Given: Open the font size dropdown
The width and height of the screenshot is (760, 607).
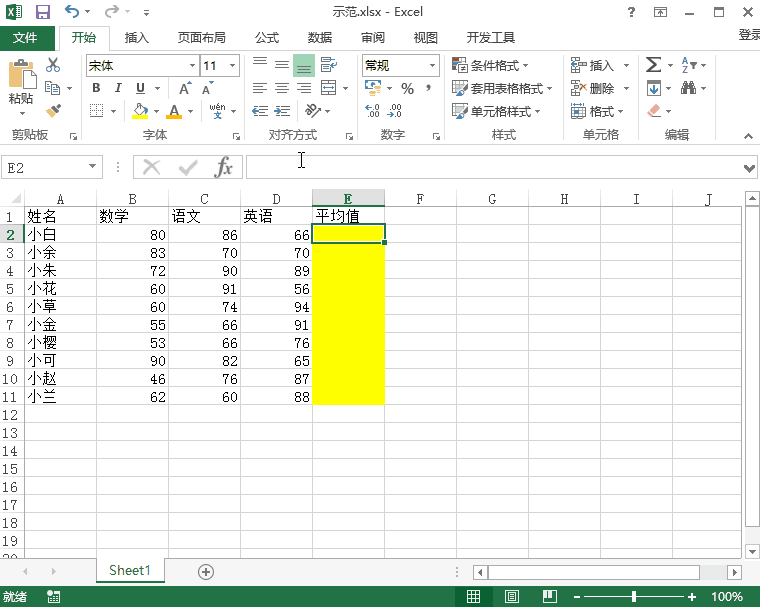Looking at the screenshot, I should [233, 65].
